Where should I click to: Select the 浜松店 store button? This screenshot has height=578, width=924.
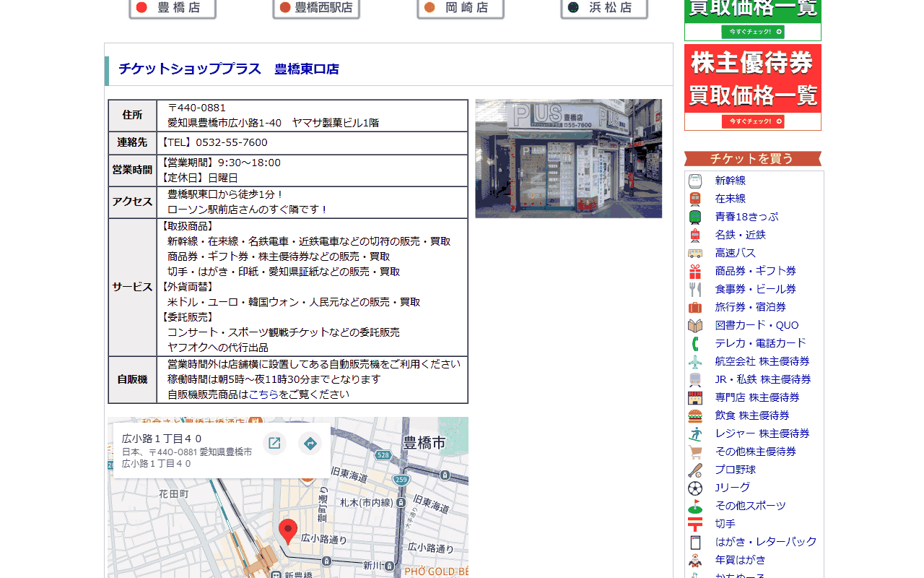click(x=604, y=9)
